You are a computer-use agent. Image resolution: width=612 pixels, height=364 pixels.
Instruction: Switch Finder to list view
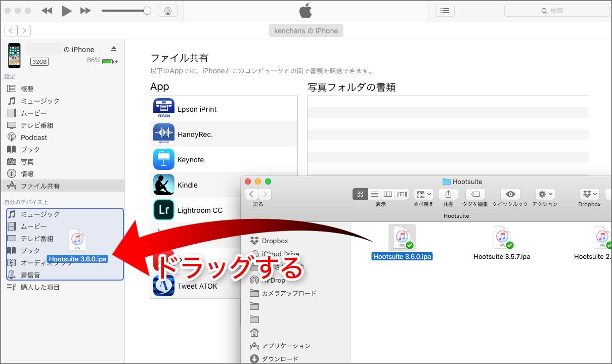[x=374, y=194]
